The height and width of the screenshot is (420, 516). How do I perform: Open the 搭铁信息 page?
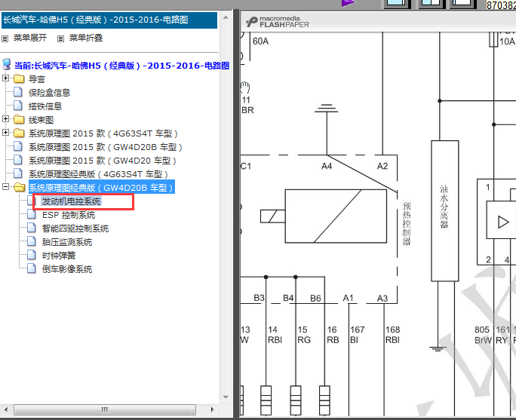click(45, 106)
